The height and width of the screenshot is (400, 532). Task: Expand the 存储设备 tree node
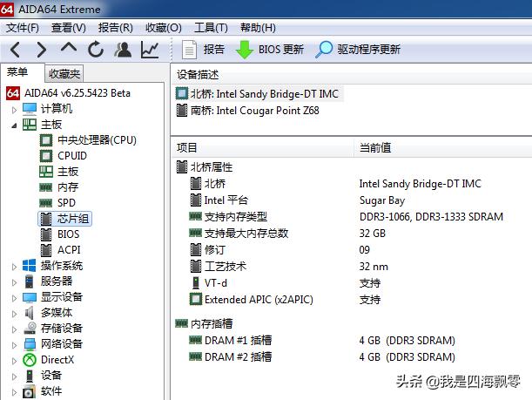click(14, 329)
